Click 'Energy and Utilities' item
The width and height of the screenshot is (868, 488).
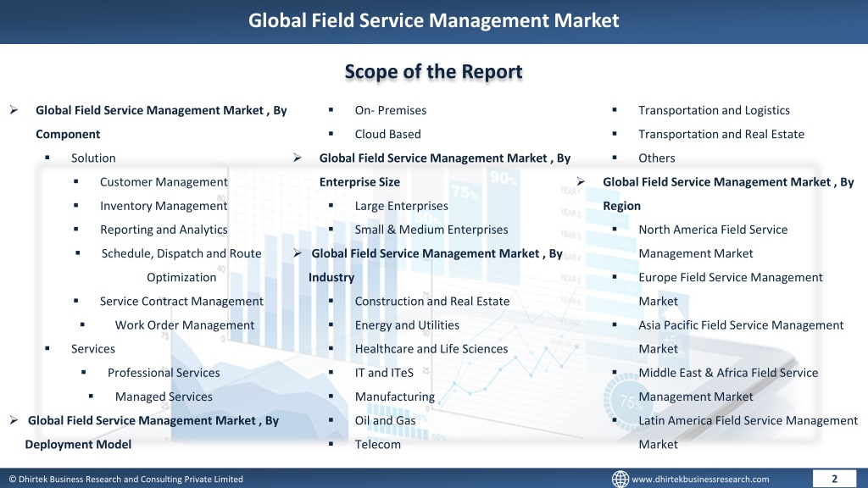pyautogui.click(x=407, y=325)
